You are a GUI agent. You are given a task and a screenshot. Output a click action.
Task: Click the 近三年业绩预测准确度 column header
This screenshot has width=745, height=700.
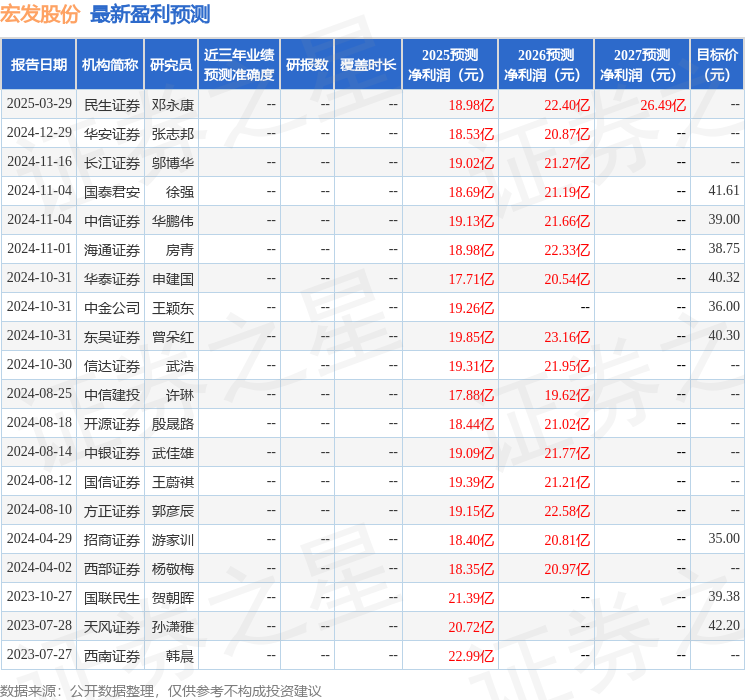click(x=238, y=65)
